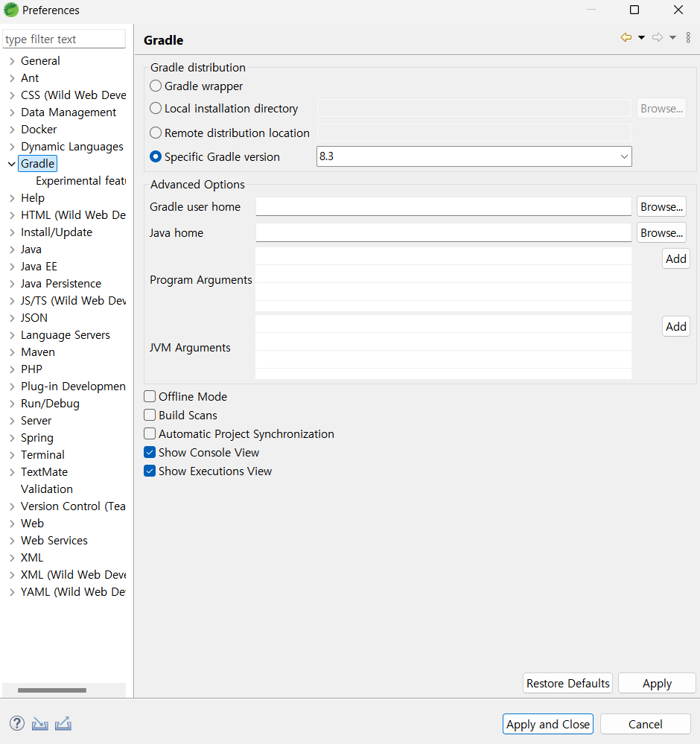Image resolution: width=700 pixels, height=744 pixels.
Task: Select the JSON category
Action: click(x=34, y=317)
